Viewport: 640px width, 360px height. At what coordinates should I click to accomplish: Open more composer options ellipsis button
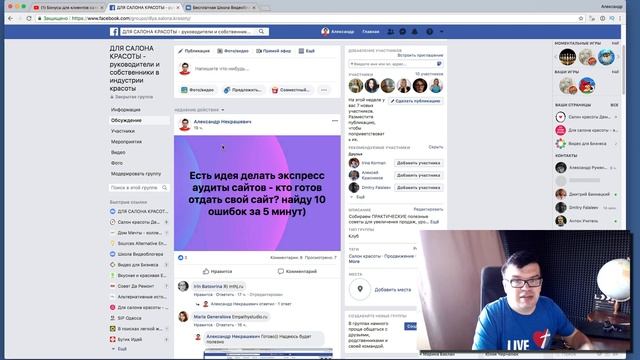[x=324, y=90]
